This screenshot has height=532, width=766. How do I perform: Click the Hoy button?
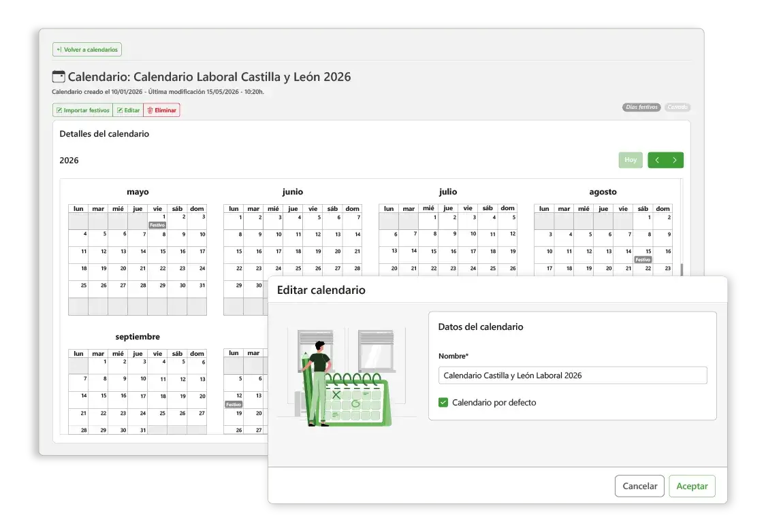point(631,160)
